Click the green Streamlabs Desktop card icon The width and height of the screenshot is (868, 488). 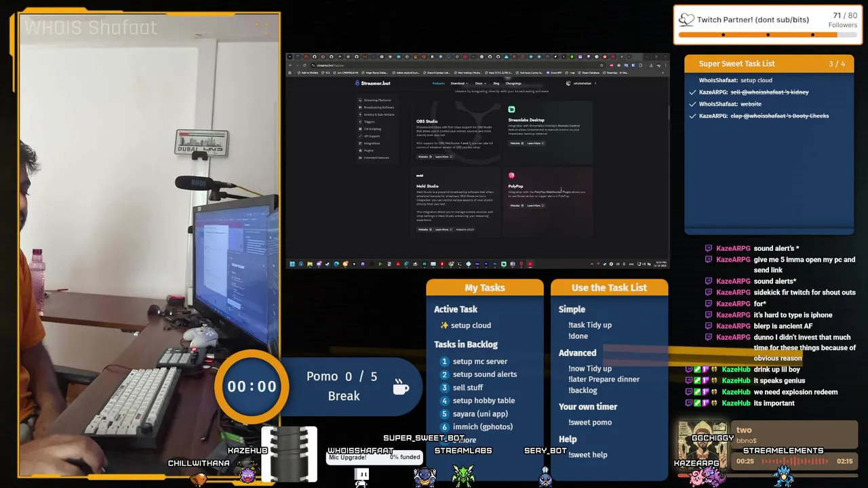(x=511, y=109)
